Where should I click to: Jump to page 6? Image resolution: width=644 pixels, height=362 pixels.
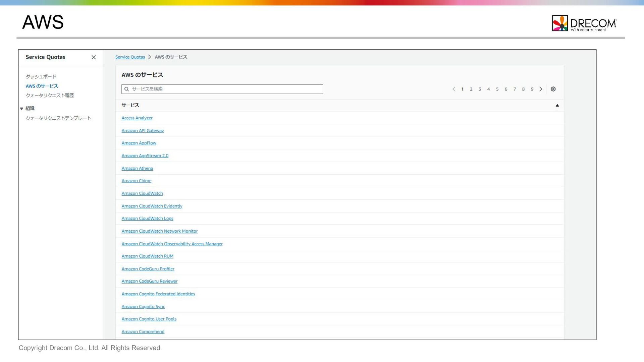pyautogui.click(x=506, y=89)
